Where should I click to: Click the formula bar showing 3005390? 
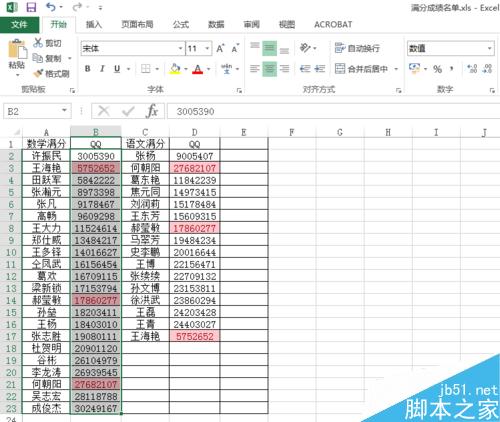(x=333, y=111)
